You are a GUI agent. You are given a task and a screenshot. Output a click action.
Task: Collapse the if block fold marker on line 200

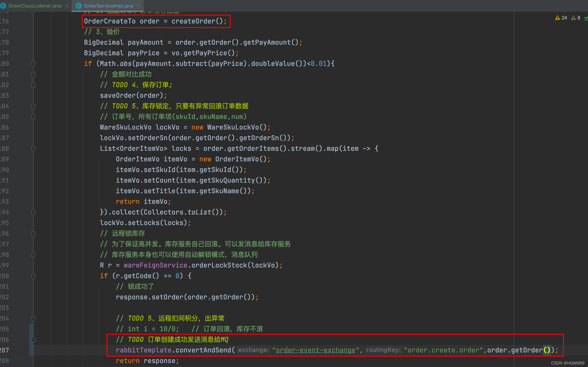pyautogui.click(x=33, y=276)
